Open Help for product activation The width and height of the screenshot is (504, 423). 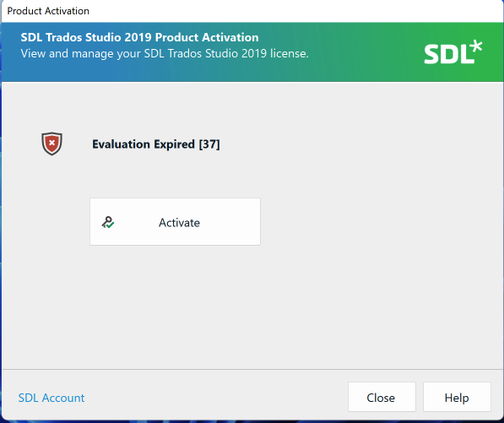457,397
